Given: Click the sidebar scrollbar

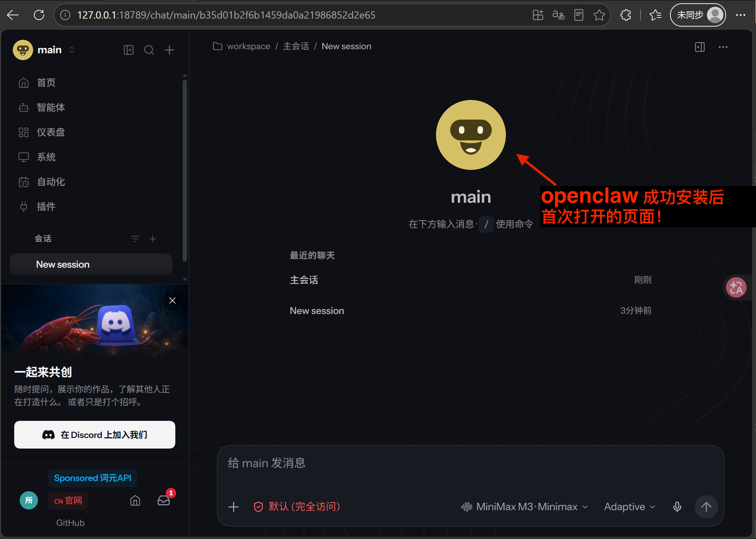Looking at the screenshot, I should [185, 170].
